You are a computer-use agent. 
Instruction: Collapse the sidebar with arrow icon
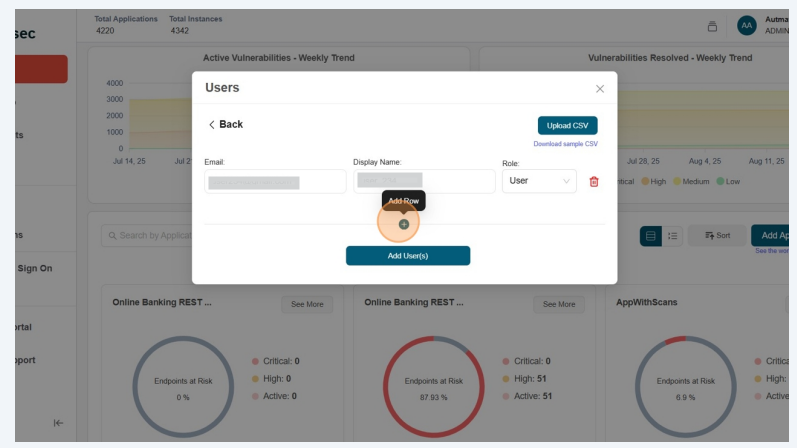coord(58,423)
